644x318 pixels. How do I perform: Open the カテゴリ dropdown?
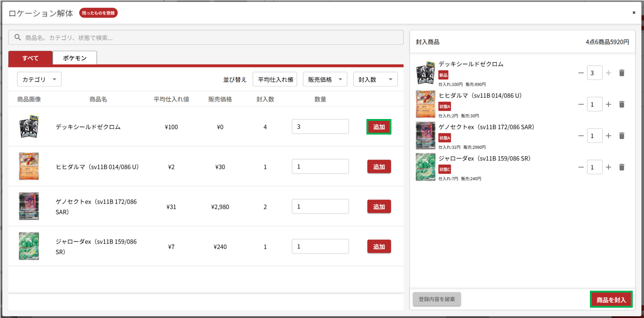[39, 79]
